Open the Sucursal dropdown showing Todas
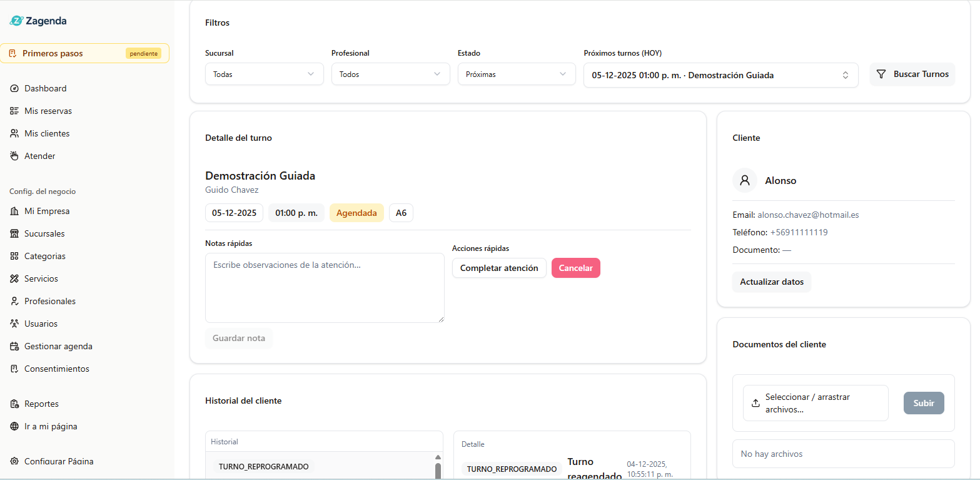 click(x=265, y=74)
